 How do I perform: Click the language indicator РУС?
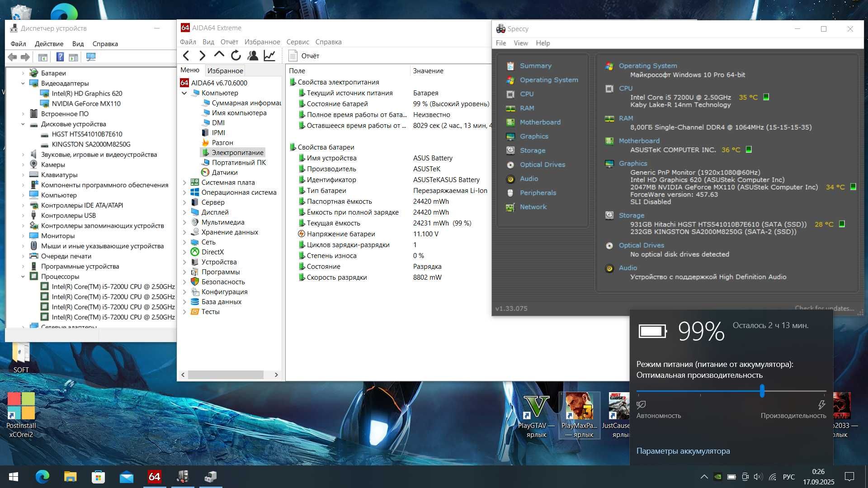click(x=788, y=477)
